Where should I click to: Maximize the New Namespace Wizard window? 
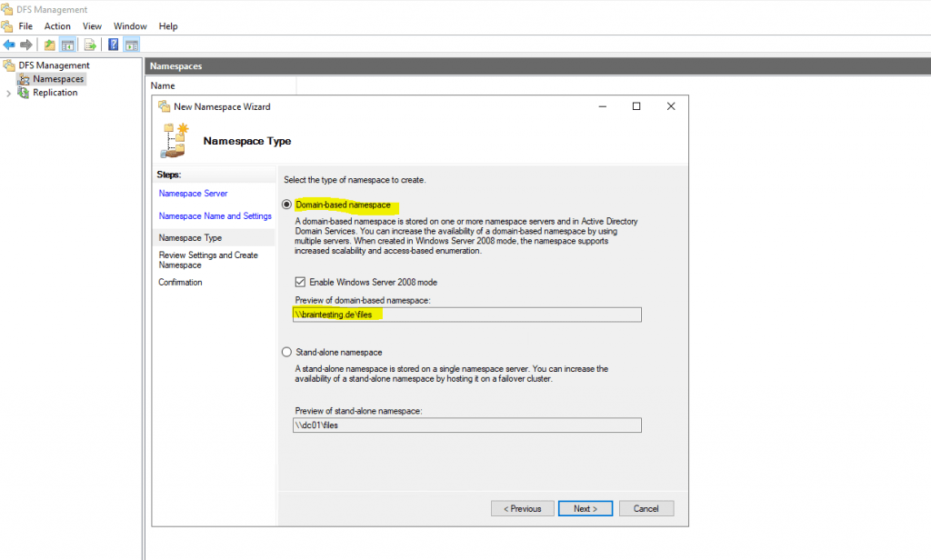pyautogui.click(x=636, y=106)
